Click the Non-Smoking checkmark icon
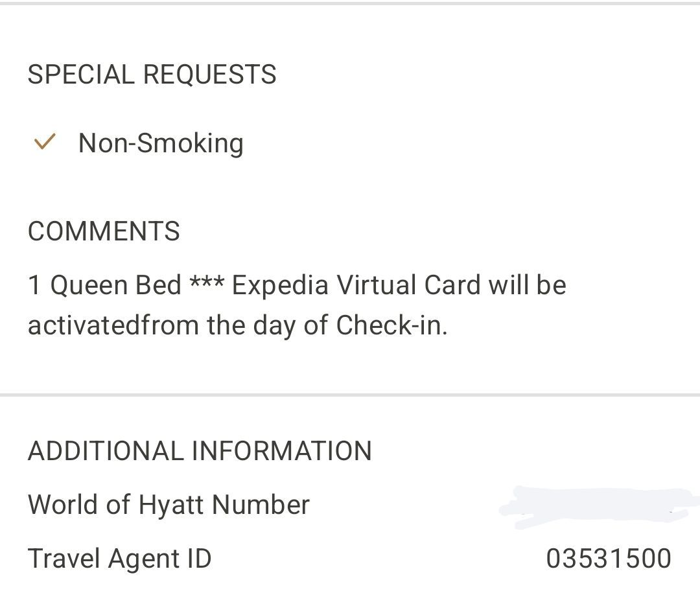Image resolution: width=700 pixels, height=604 pixels. 45,142
